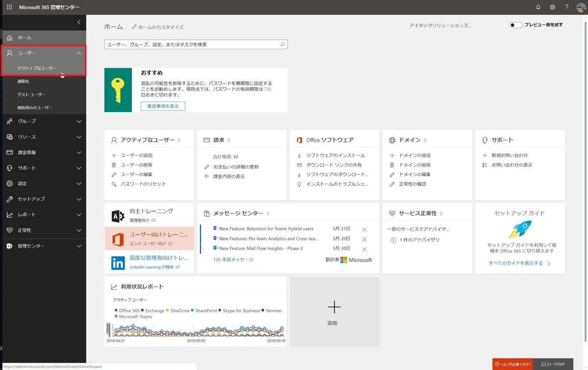Click the account avatar in the top-right corner
Screen dimensions: 588x370
(581, 7)
